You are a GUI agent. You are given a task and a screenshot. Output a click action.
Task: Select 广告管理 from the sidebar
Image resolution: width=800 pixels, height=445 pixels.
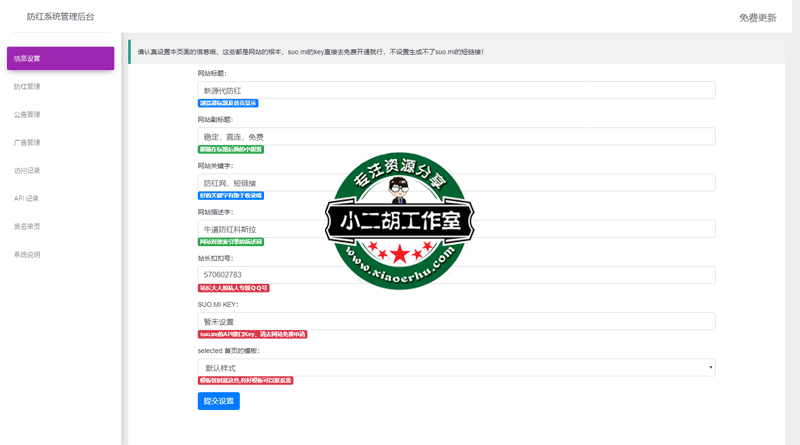(x=28, y=143)
